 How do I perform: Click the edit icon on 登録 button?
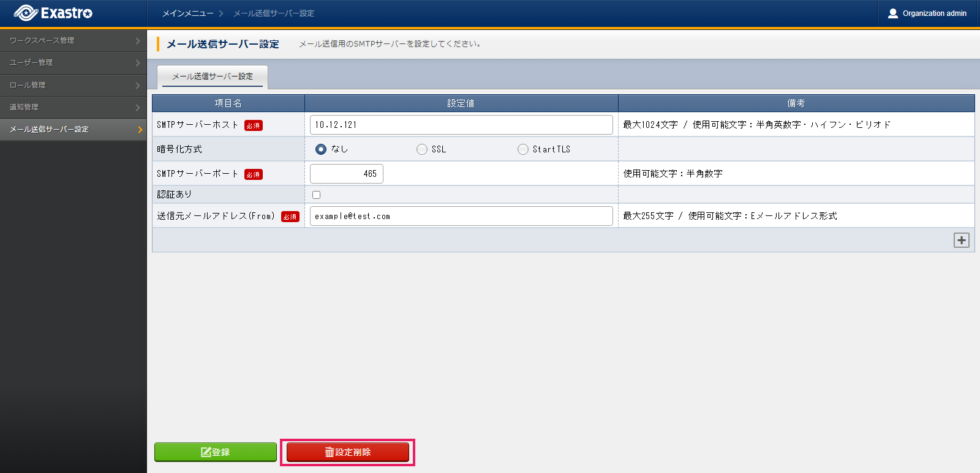click(206, 452)
